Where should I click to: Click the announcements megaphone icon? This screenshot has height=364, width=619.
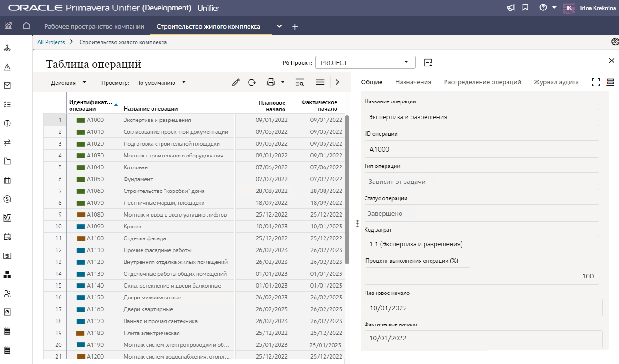(511, 8)
